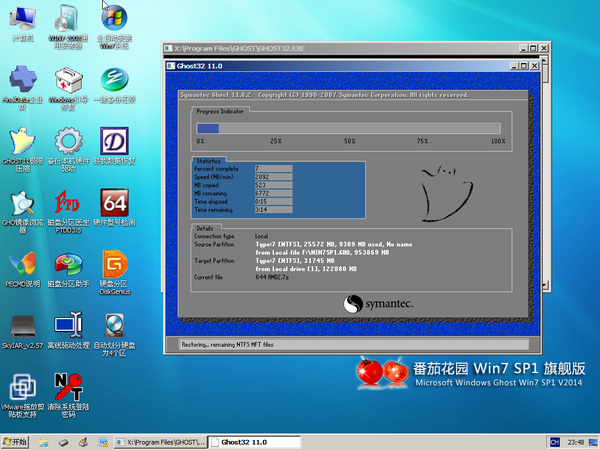Click the third quick launch taskbar icon
Viewport: 600px width, 450px height.
click(83, 442)
